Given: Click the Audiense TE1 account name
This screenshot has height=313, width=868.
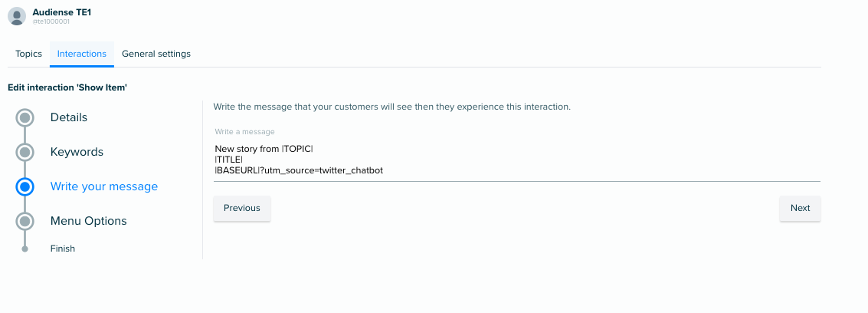Looking at the screenshot, I should (x=62, y=12).
